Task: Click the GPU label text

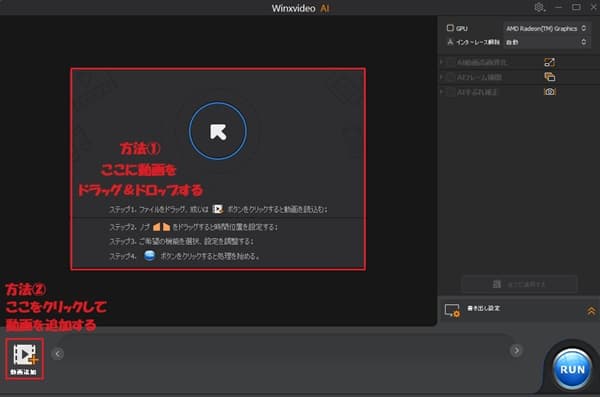Action: [462, 28]
